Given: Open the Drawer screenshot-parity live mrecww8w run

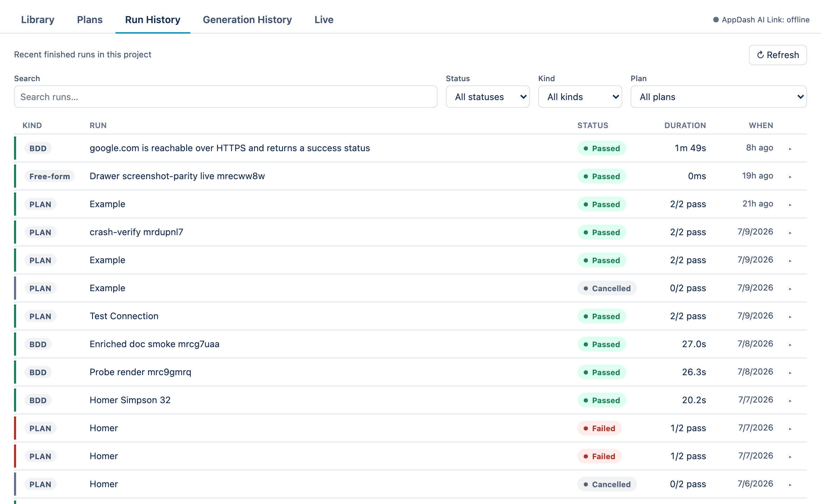Looking at the screenshot, I should coord(177,176).
